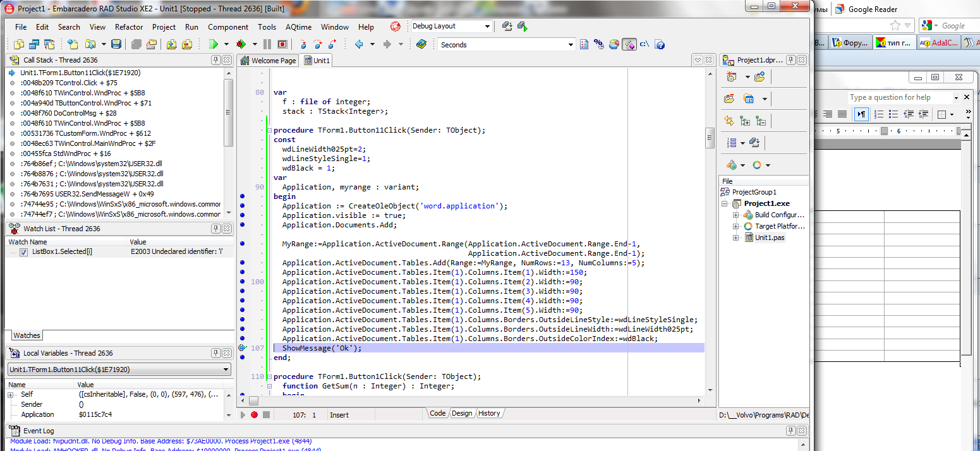Click Trace Into debug step icon
Image resolution: width=980 pixels, height=451 pixels.
(x=303, y=44)
